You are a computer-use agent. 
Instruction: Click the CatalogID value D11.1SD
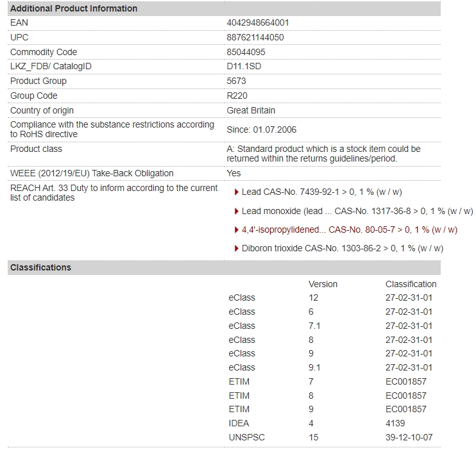tap(244, 67)
